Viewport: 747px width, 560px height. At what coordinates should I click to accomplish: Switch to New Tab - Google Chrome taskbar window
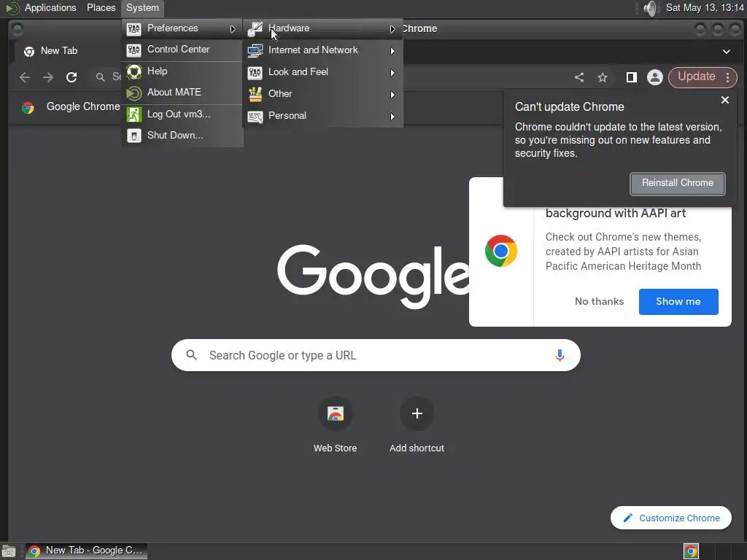pos(86,551)
